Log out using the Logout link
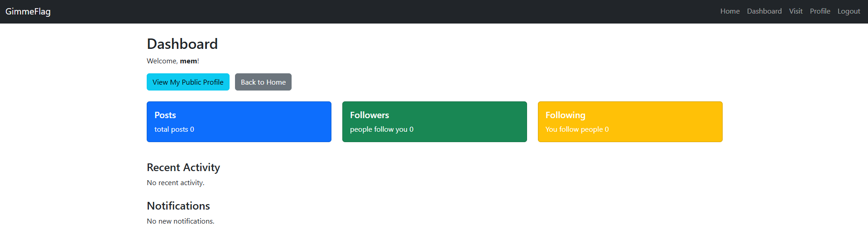Viewport: 868px width, 234px height. click(849, 11)
